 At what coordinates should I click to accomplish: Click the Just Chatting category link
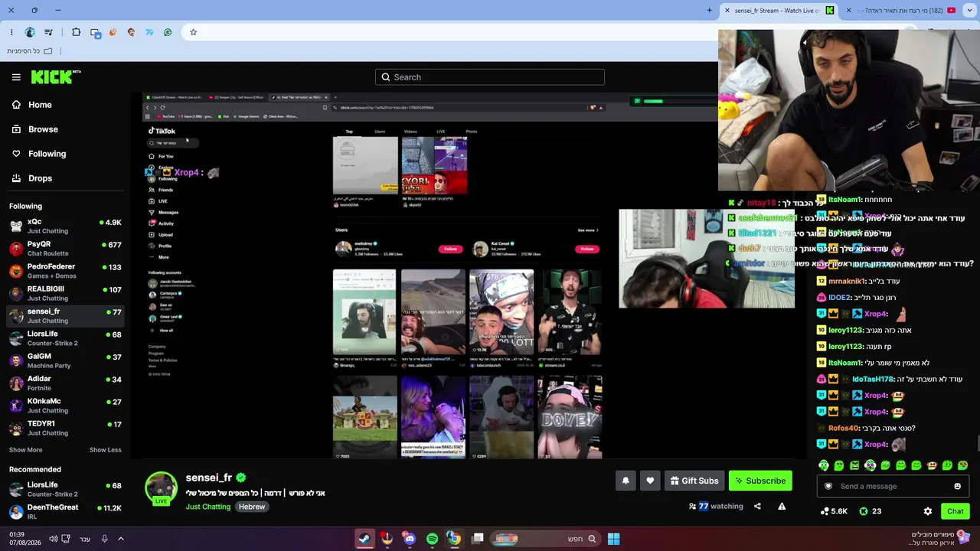pyautogui.click(x=207, y=507)
